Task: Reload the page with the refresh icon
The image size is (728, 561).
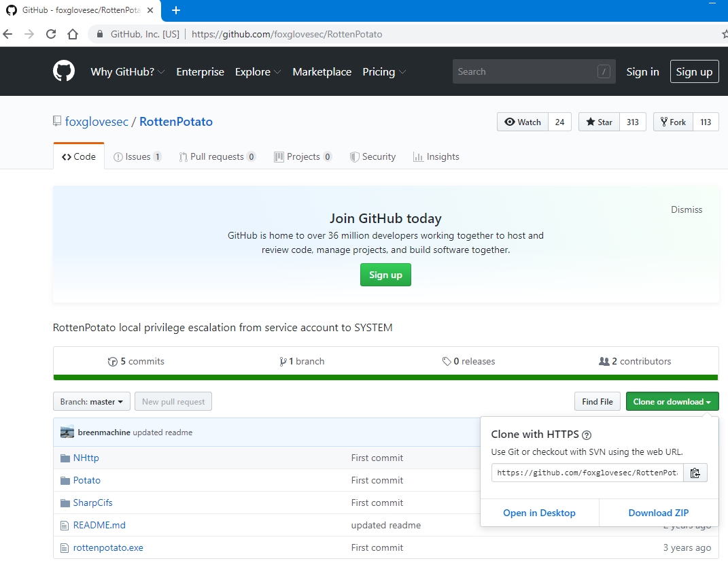Action: coord(51,34)
